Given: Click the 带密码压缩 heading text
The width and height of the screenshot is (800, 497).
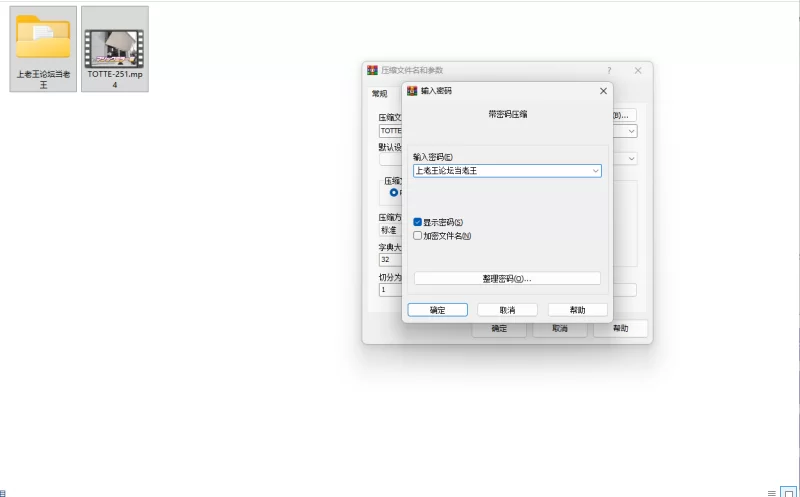Looking at the screenshot, I should coord(508,114).
